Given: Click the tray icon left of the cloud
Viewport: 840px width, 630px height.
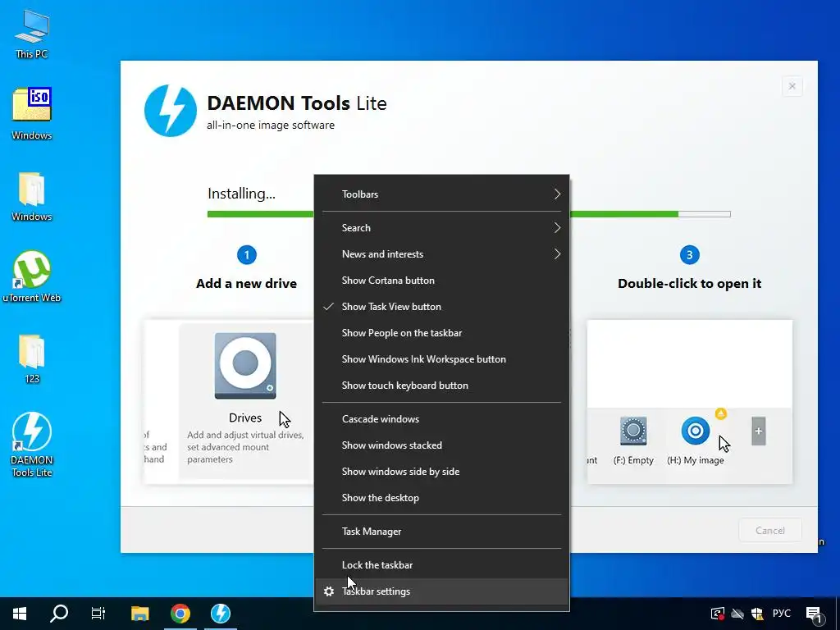Looking at the screenshot, I should click(717, 614).
